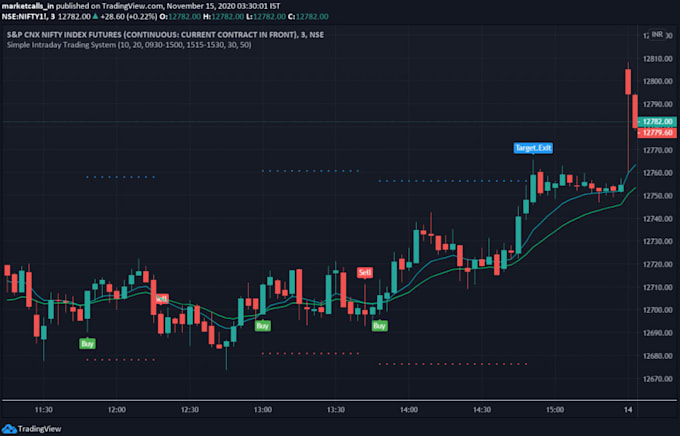Click the Sell label near 13:42
This screenshot has height=436, width=680.
coord(365,272)
